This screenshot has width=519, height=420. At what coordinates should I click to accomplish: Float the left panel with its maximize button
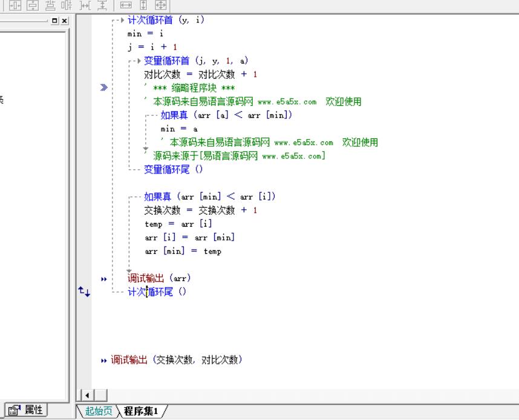tap(55, 21)
